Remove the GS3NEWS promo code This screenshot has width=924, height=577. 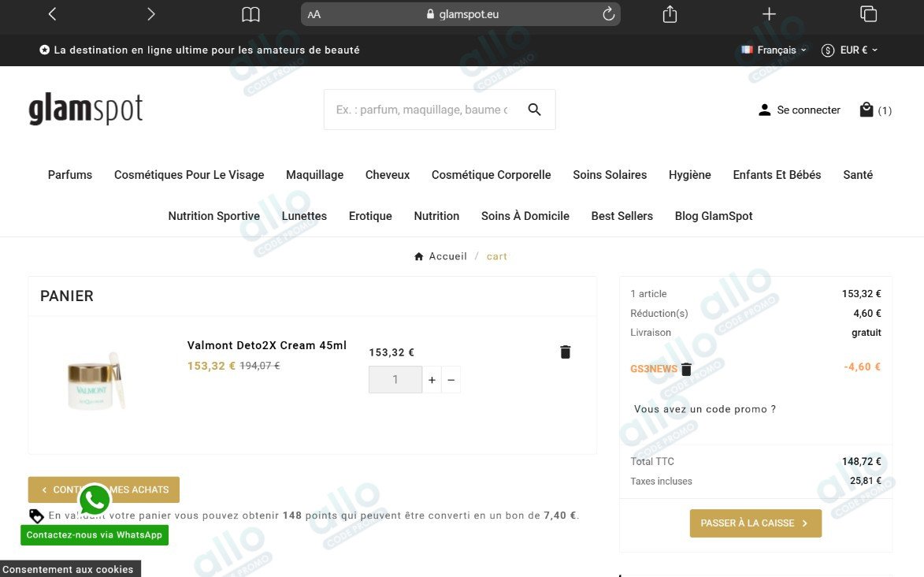coord(686,369)
